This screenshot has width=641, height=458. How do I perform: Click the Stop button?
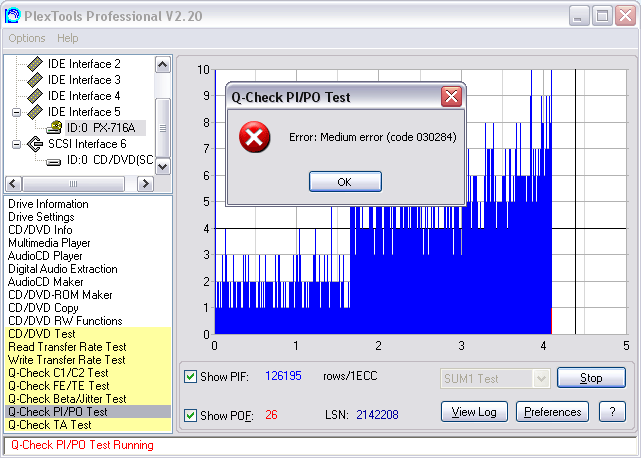(591, 378)
